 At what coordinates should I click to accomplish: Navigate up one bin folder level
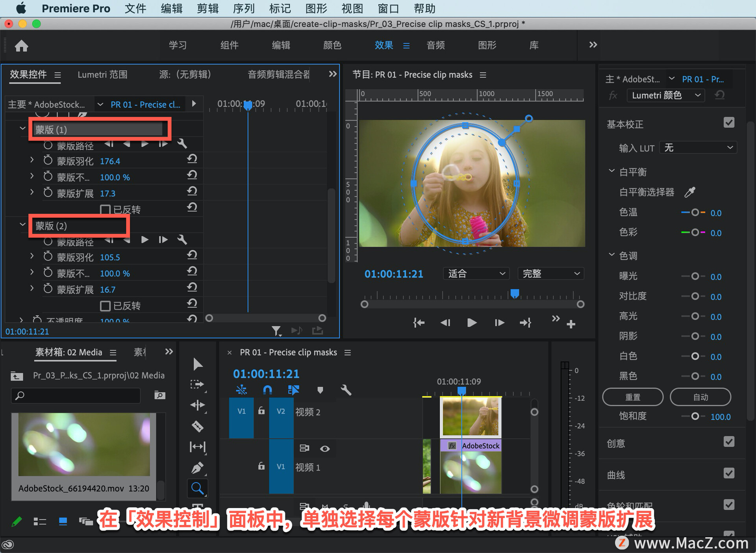(17, 376)
